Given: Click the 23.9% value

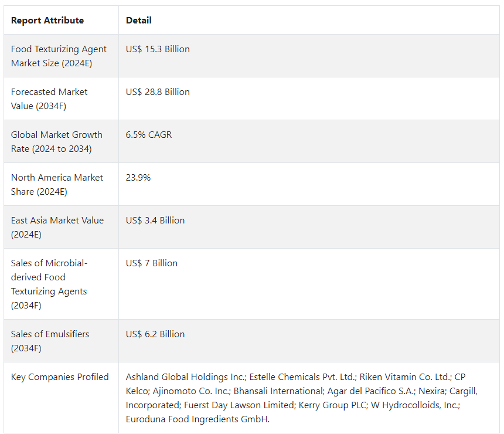Looking at the screenshot, I should (x=138, y=178).
